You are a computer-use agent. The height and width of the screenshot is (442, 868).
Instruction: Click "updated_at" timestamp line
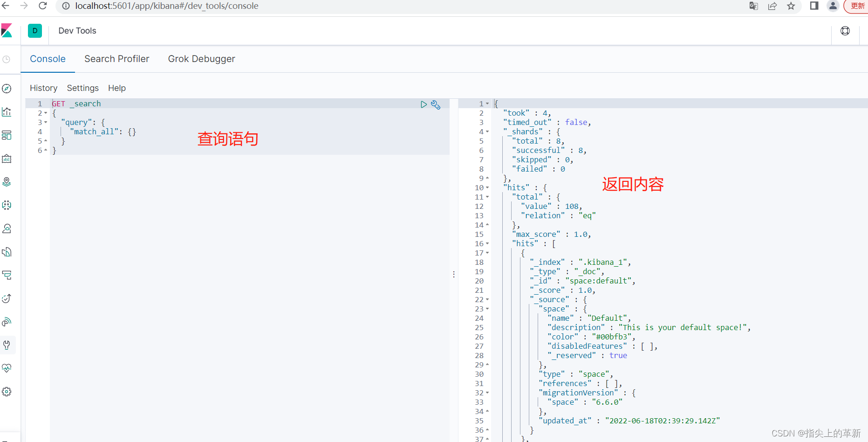(629, 421)
